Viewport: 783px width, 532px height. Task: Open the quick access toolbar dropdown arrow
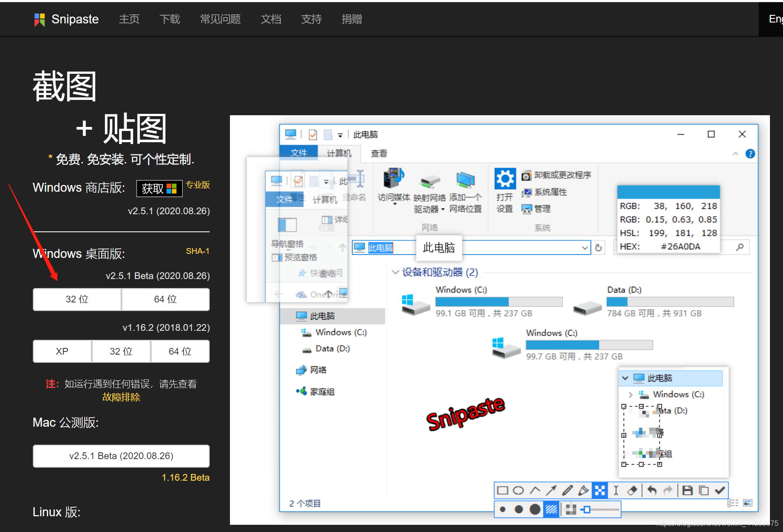pyautogui.click(x=340, y=135)
